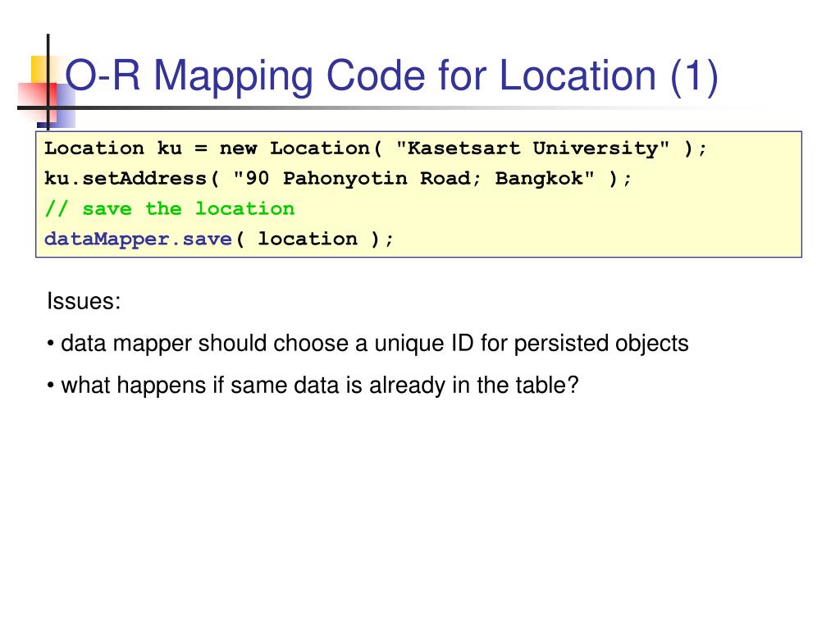
Task: Click the 'location' argument in save call
Action: [308, 239]
